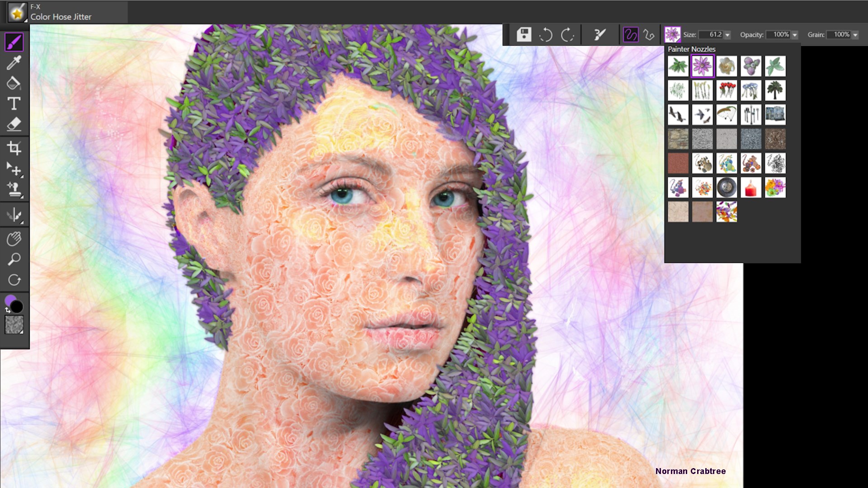Click the Undo arrow
868x488 pixels.
(546, 34)
